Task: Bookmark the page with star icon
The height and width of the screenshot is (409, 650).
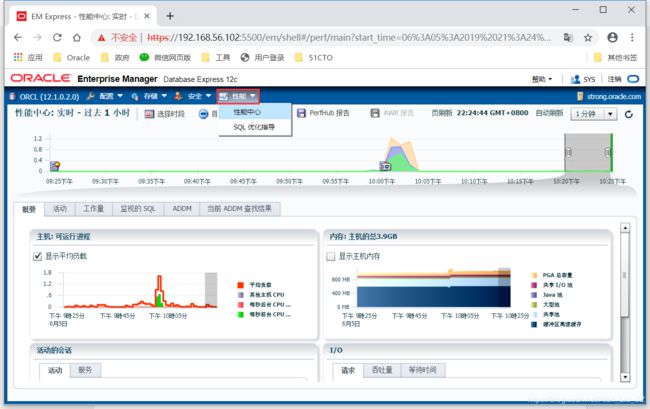Action: click(587, 38)
